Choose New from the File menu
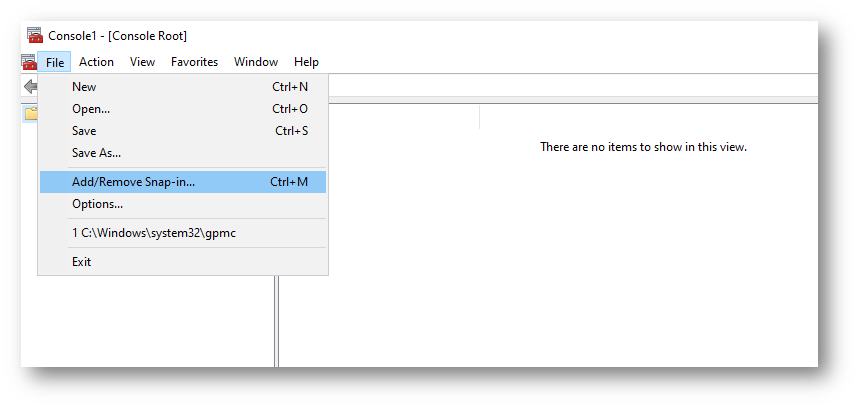 (183, 87)
